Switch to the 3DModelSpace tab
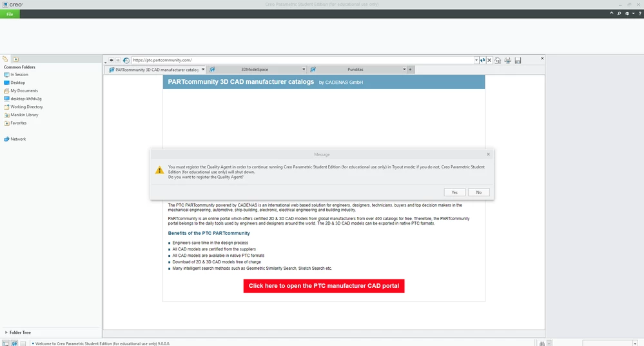The width and height of the screenshot is (644, 346). coord(255,70)
